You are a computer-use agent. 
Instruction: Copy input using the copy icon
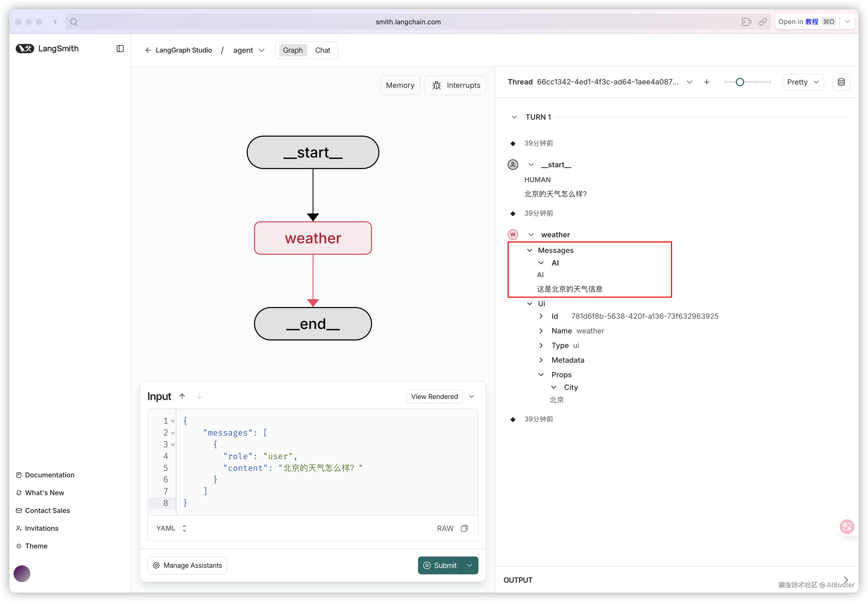point(464,528)
